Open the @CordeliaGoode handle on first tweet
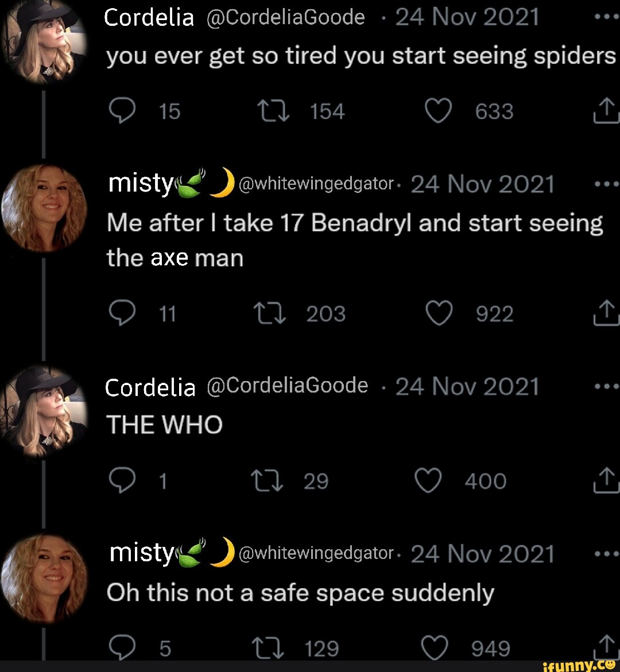Viewport: 620px width, 672px height. [x=285, y=17]
